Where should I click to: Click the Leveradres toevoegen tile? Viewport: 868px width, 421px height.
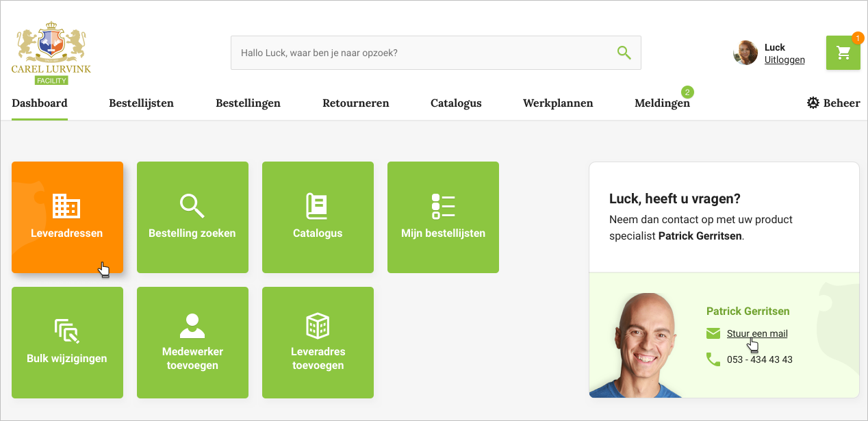coord(318,342)
